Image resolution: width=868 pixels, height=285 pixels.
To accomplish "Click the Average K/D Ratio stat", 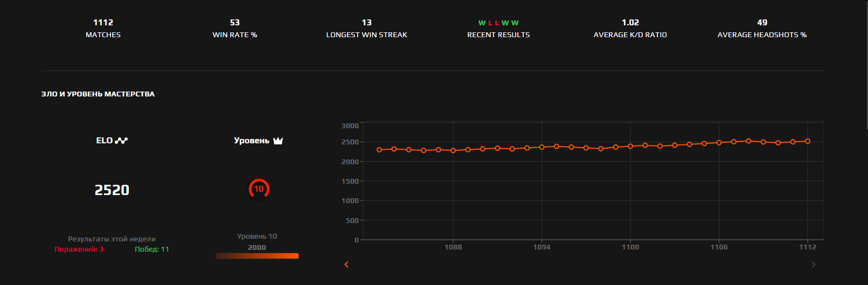I will tap(630, 28).
